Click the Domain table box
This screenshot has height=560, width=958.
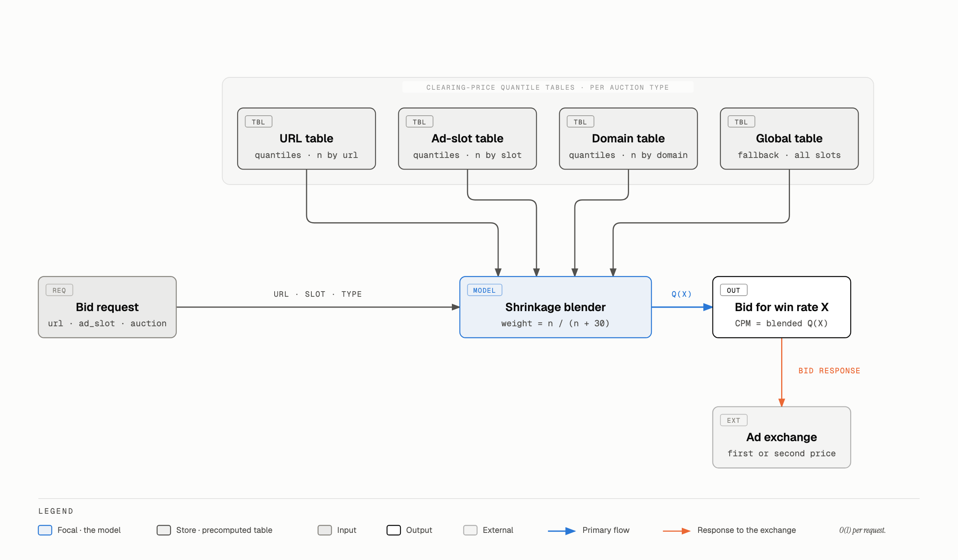(x=628, y=138)
